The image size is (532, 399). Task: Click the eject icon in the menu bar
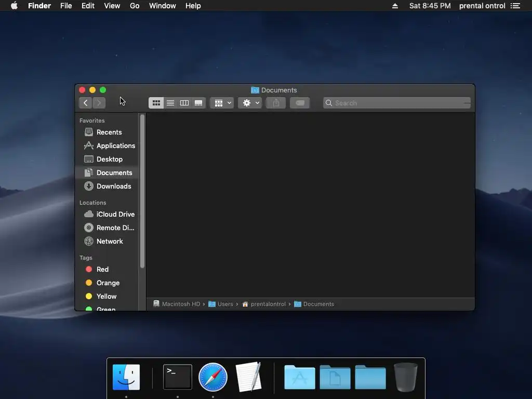click(395, 6)
